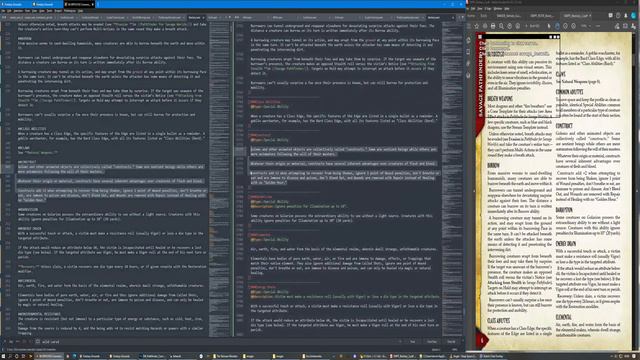Open the Tools tab in Acrobat
This screenshot has width=640, height=360.
click(x=484, y=16)
